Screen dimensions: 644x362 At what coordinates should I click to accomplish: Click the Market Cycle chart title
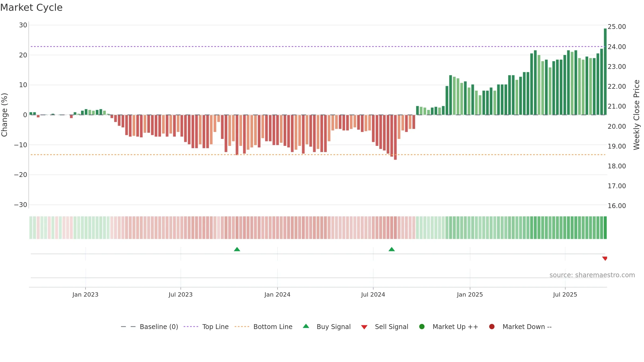pyautogui.click(x=31, y=8)
